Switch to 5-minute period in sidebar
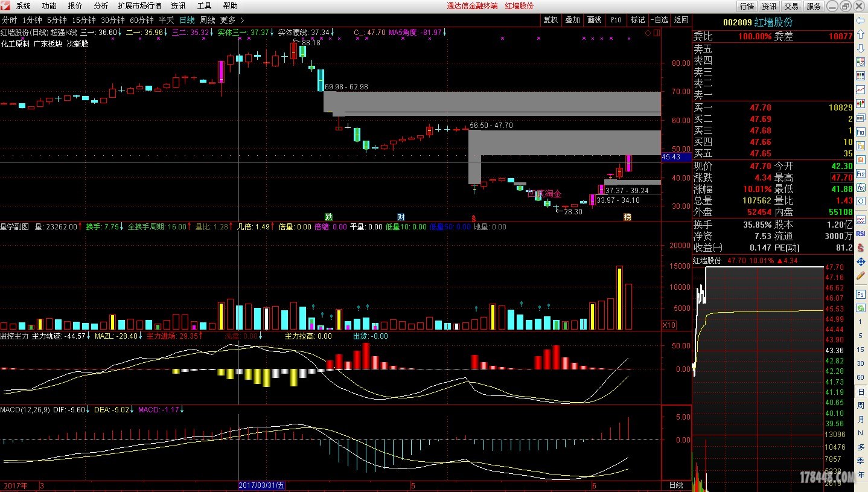 pos(860,336)
